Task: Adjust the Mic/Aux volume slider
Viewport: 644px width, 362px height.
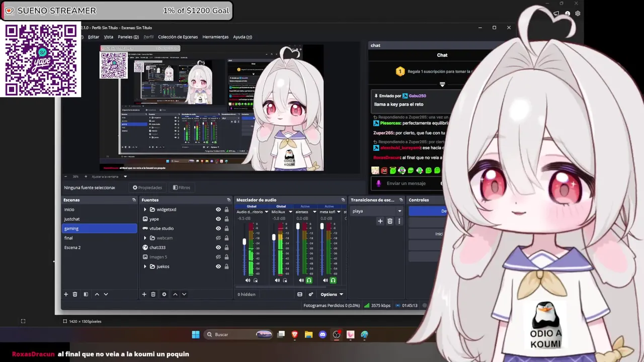Action: (x=274, y=237)
